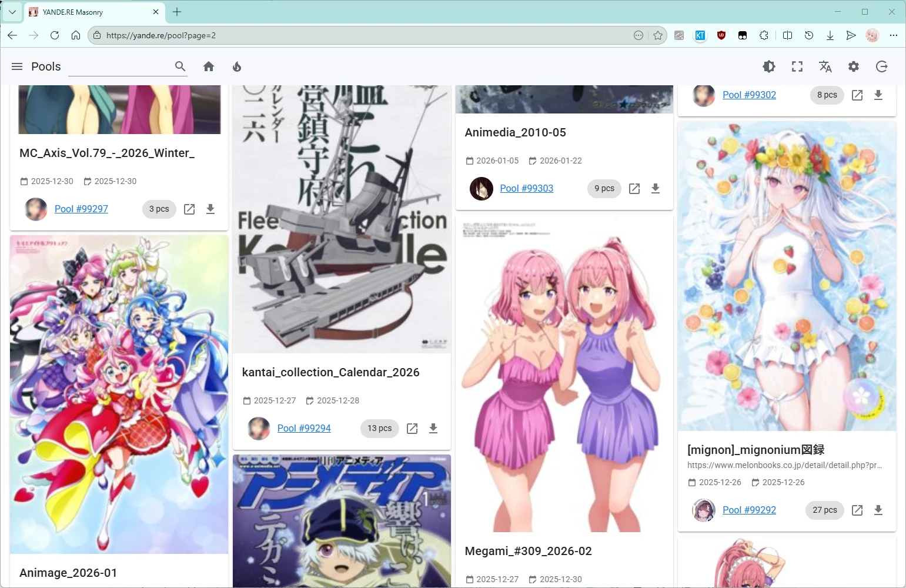Click the address bar URL
The width and height of the screenshot is (906, 588).
(161, 35)
